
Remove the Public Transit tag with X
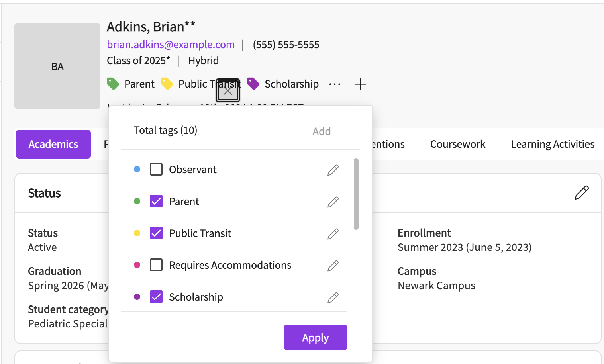point(228,91)
